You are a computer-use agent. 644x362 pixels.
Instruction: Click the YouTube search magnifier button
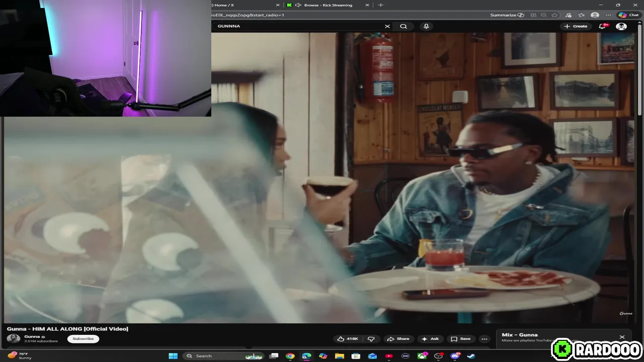point(404,26)
